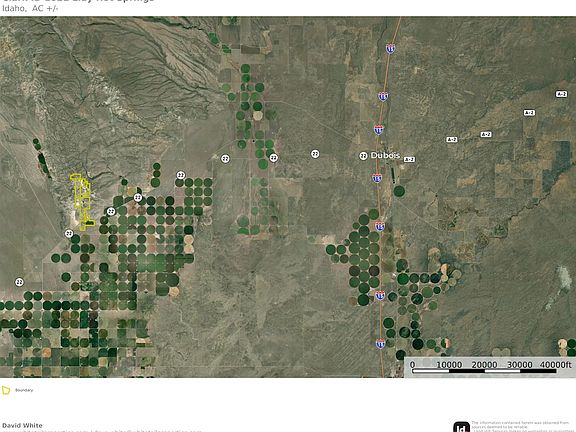Select the Dubois town label

pyautogui.click(x=385, y=155)
